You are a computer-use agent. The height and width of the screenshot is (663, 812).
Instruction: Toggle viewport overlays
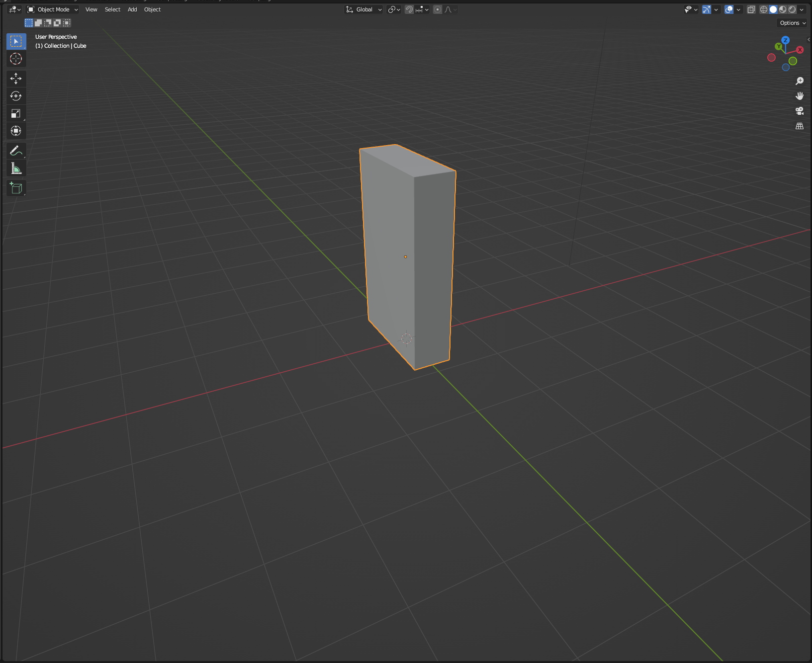pyautogui.click(x=729, y=9)
